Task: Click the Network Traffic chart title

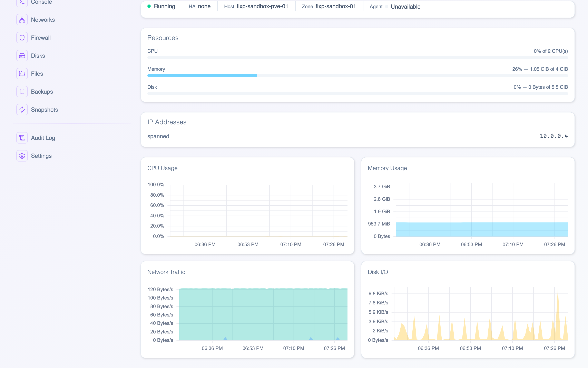Action: pos(166,272)
